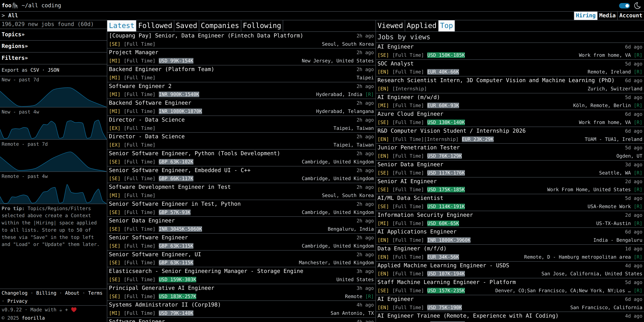
Task: Expand the Regions section
Action: click(x=15, y=46)
